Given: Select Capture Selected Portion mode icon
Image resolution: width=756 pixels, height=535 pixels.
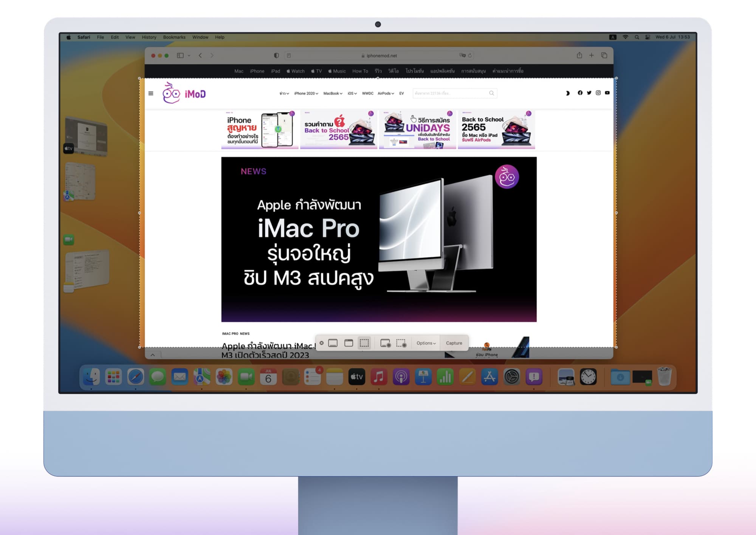Looking at the screenshot, I should [x=364, y=343].
